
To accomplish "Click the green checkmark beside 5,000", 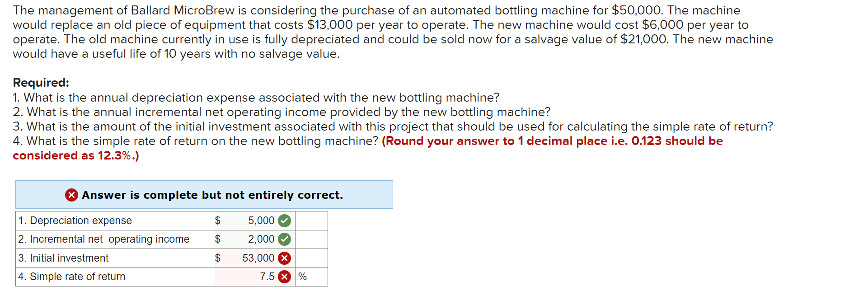I will click(x=285, y=221).
